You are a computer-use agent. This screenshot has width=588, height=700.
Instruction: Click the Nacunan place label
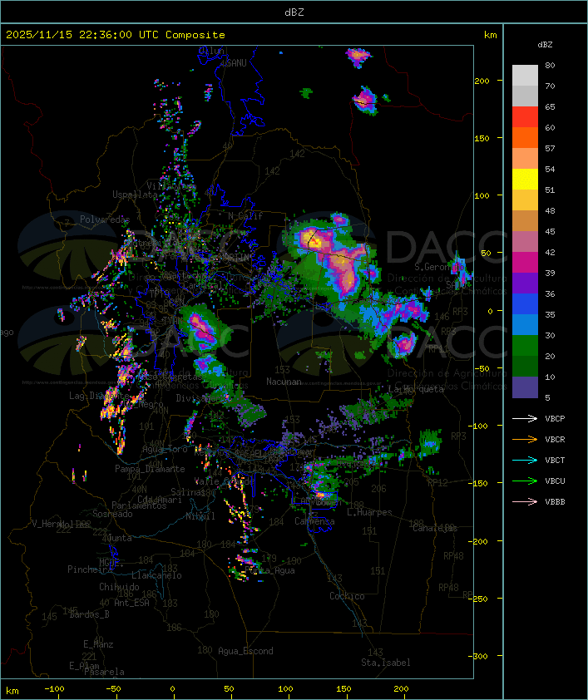click(x=284, y=382)
